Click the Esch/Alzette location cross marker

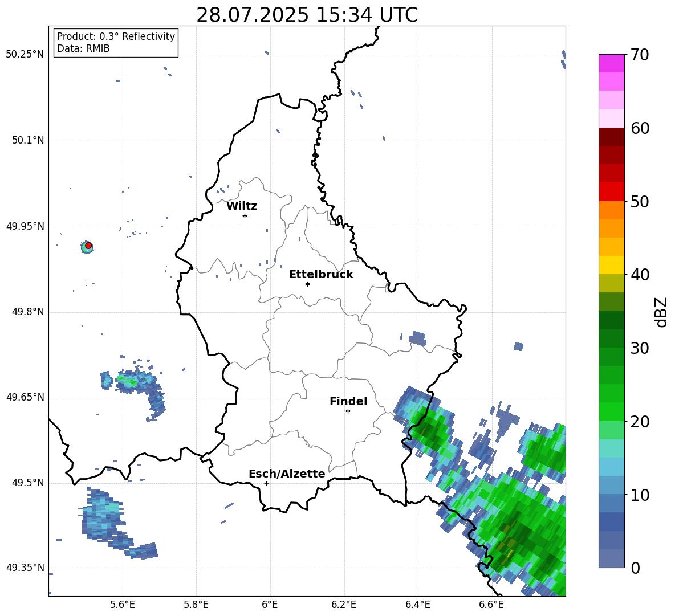coord(266,483)
